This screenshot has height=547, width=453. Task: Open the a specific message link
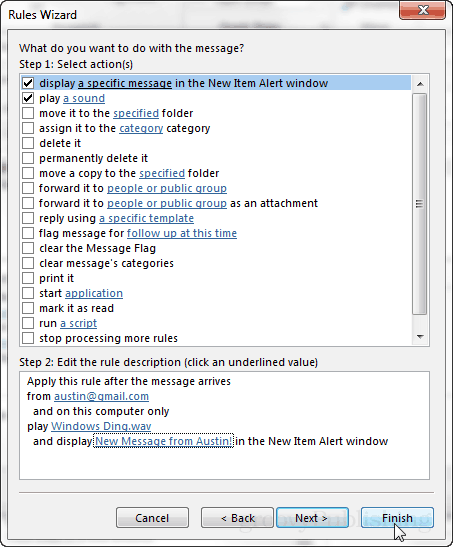coord(125,83)
